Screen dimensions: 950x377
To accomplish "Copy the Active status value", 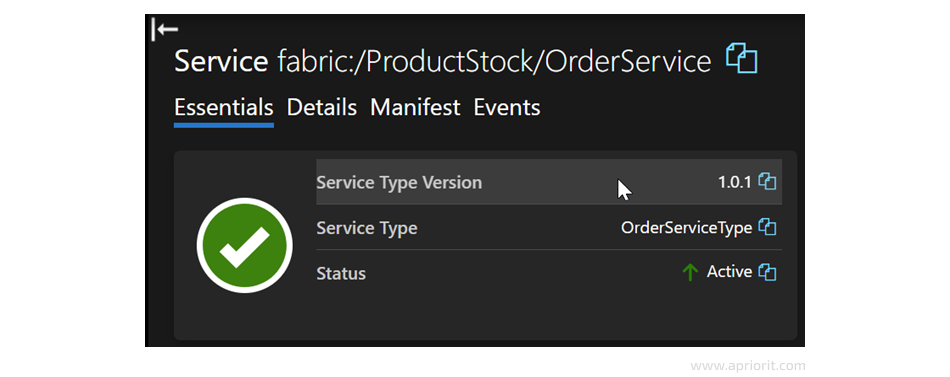I will (768, 272).
